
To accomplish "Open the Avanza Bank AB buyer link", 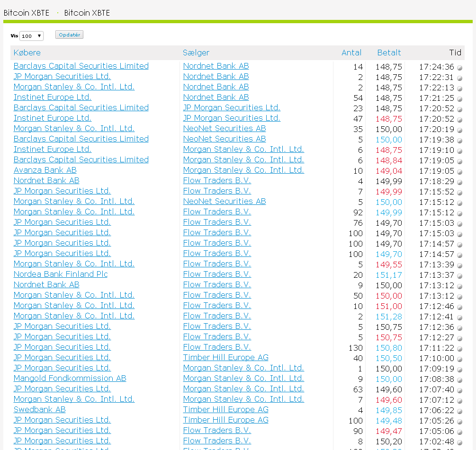I will [x=45, y=170].
